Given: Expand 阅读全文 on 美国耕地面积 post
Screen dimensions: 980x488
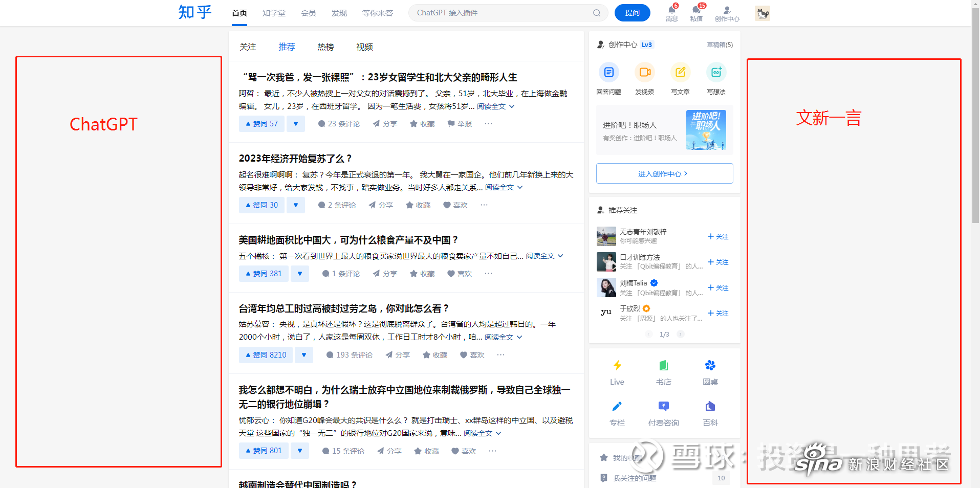Looking at the screenshot, I should [x=545, y=256].
